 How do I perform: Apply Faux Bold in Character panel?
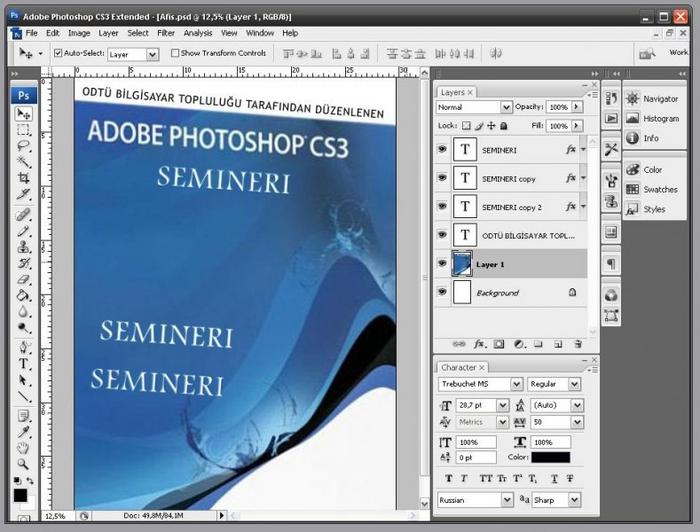pos(444,477)
